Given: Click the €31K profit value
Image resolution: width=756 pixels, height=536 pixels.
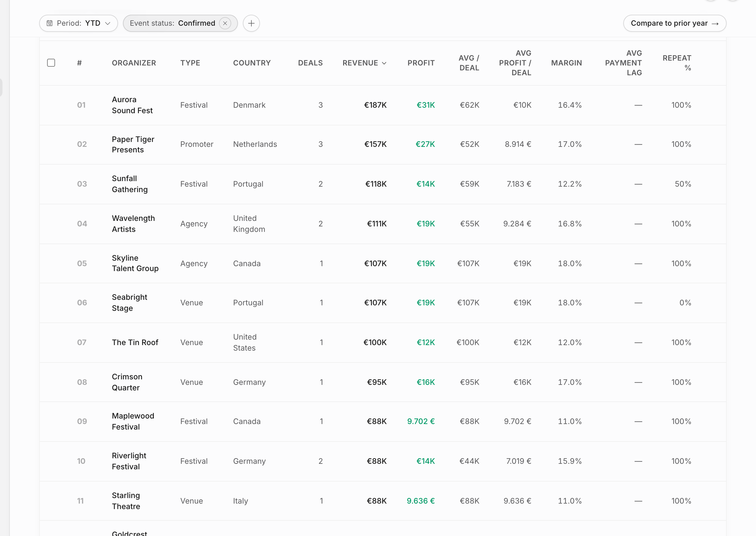Looking at the screenshot, I should [x=425, y=105].
